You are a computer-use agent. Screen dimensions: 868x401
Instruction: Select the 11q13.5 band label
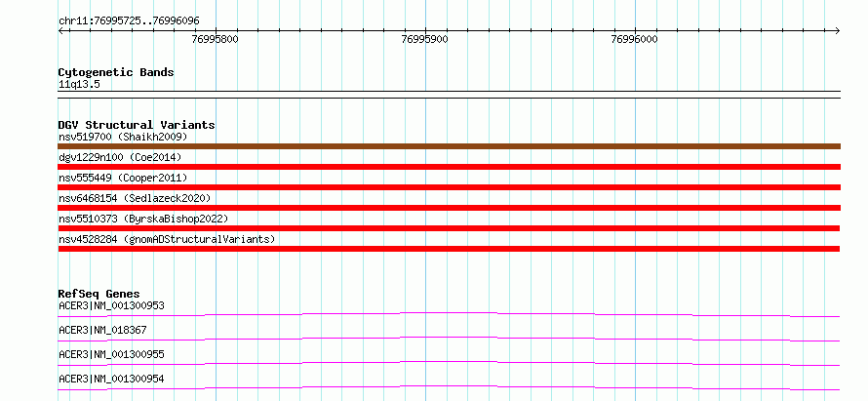tap(79, 85)
